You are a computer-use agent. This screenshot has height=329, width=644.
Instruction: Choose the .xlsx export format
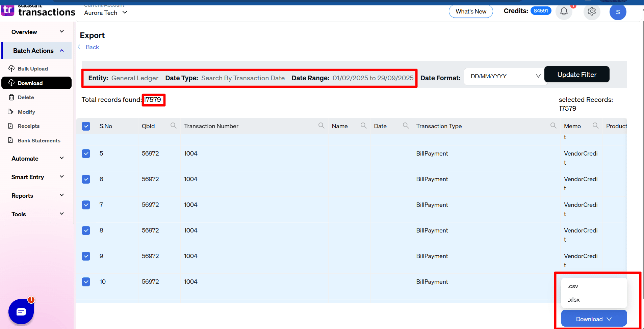click(x=573, y=300)
